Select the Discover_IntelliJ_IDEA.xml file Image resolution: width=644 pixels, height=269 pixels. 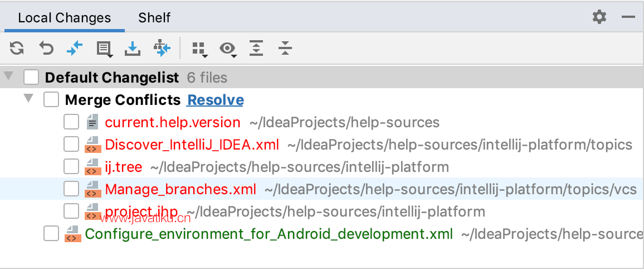point(192,145)
